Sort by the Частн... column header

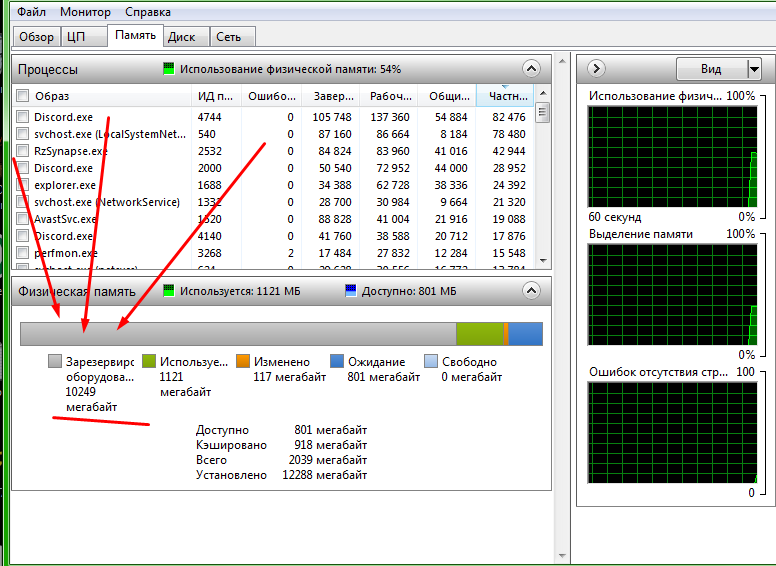pos(505,96)
